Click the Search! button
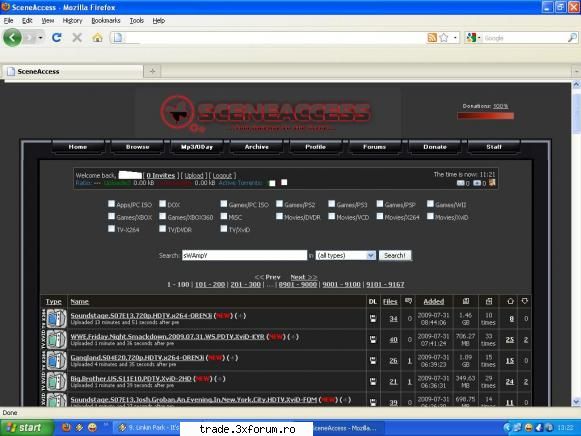This screenshot has height=436, width=581. (x=395, y=256)
